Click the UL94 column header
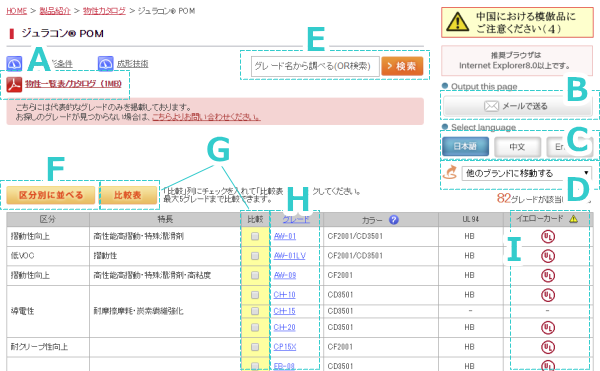This screenshot has height=371, width=600. [x=470, y=220]
